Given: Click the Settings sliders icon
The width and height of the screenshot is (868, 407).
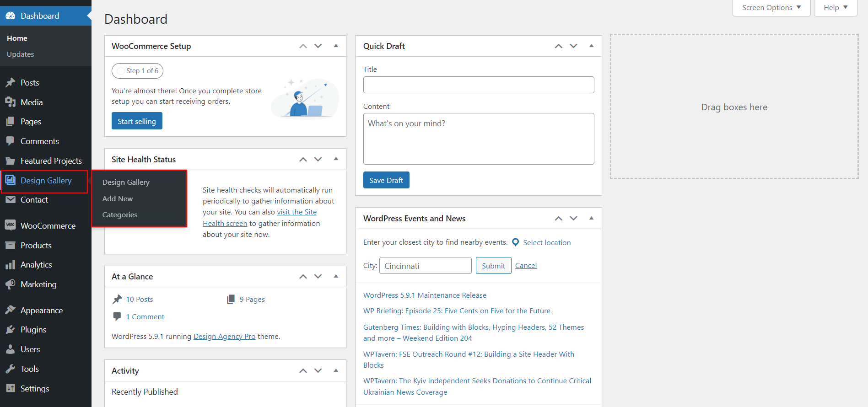Looking at the screenshot, I should 10,389.
